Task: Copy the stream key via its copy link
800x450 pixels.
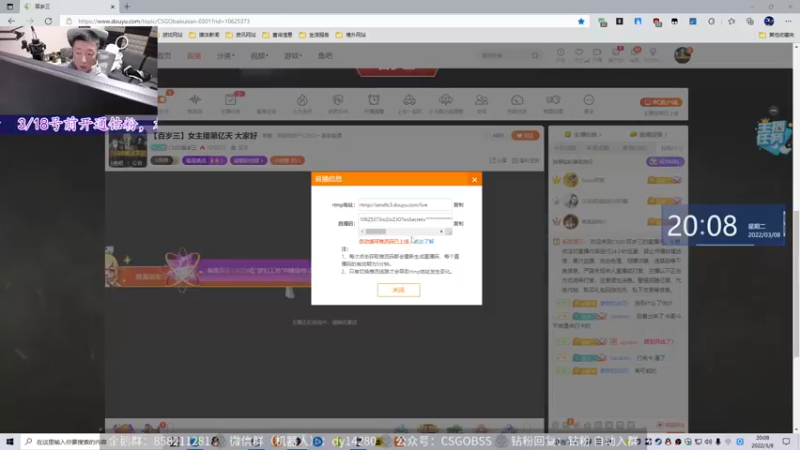Action: click(458, 223)
